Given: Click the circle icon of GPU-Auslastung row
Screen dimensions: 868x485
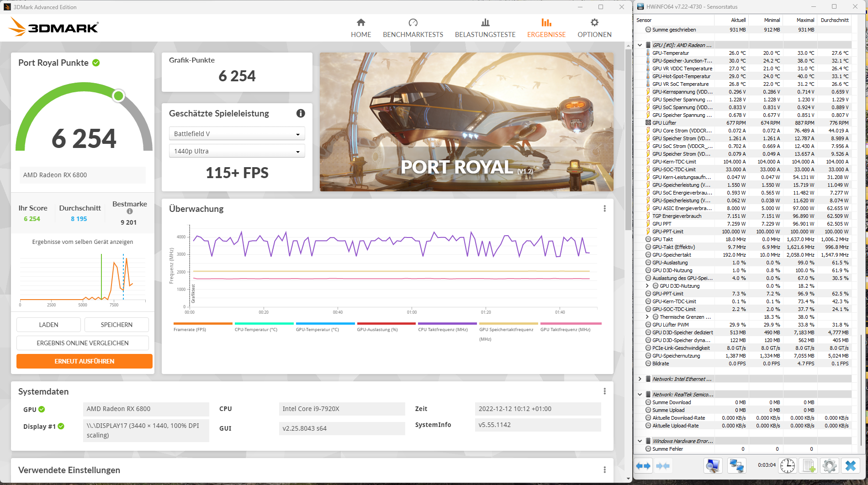Looking at the screenshot, I should [x=648, y=263].
